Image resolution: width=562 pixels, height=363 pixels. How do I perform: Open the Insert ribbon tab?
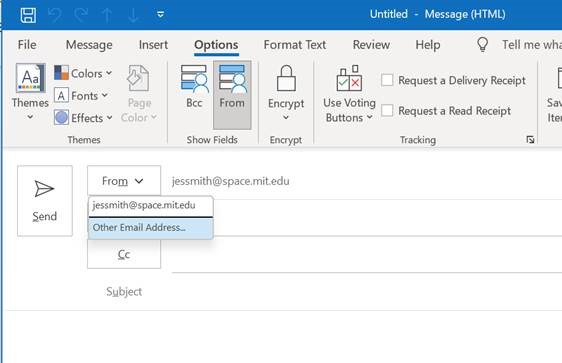click(153, 45)
